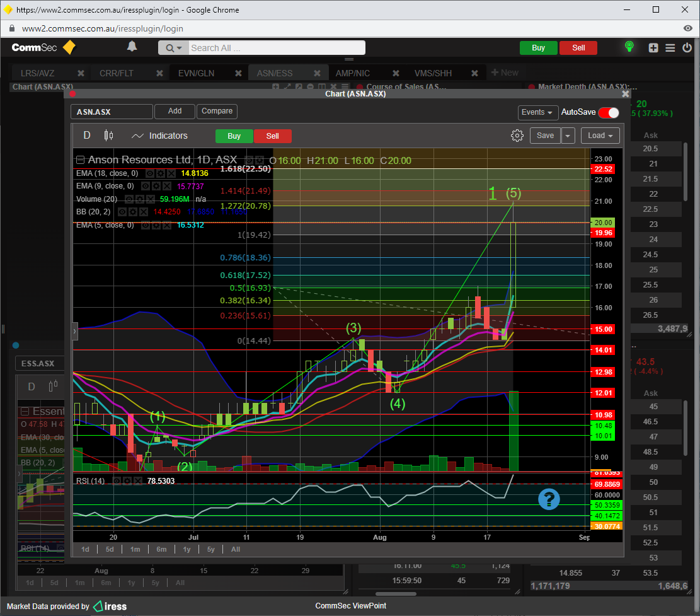Expand the left side panel of ASN chart
Viewport: 700px width, 616px height.
pyautogui.click(x=75, y=331)
